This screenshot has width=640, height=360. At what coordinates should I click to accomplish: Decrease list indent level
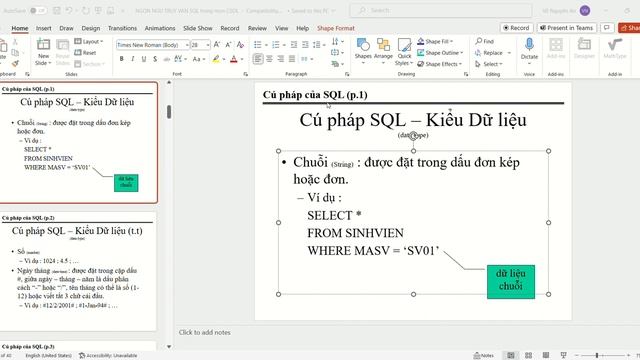[x=294, y=44]
